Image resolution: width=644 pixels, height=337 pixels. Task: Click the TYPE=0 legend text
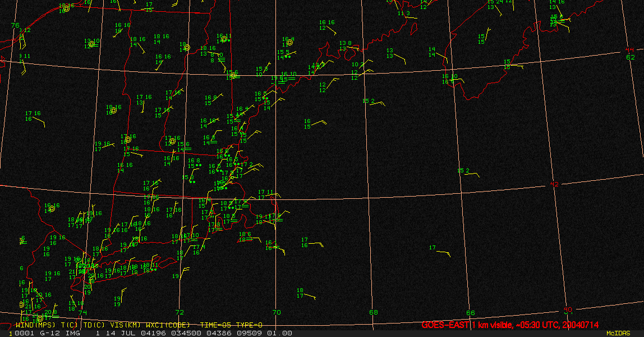(x=249, y=325)
